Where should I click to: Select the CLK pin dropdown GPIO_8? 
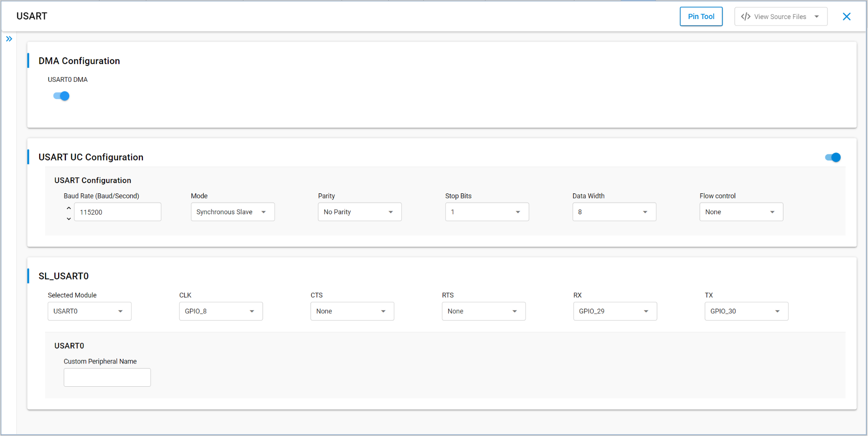click(221, 311)
